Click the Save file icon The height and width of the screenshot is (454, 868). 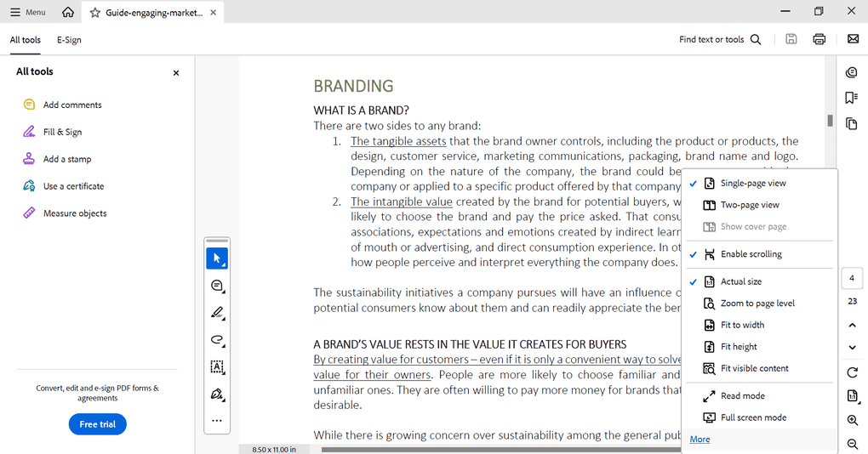[x=791, y=39]
